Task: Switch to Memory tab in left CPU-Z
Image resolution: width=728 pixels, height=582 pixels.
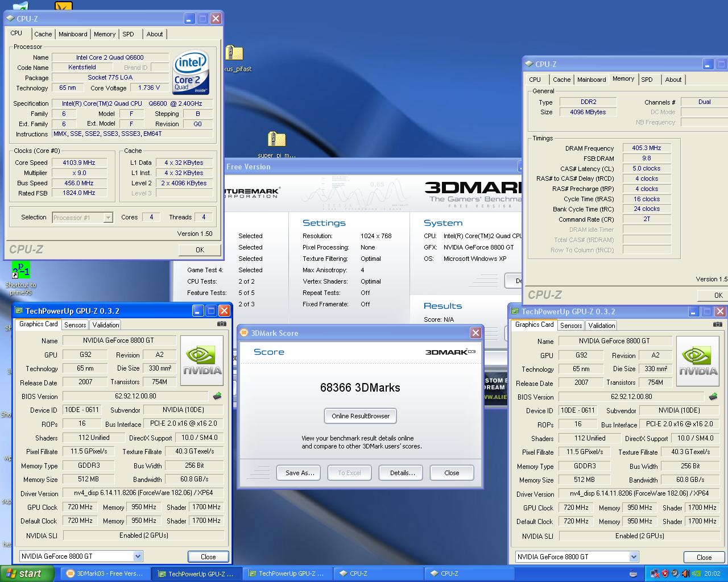Action: coord(105,34)
